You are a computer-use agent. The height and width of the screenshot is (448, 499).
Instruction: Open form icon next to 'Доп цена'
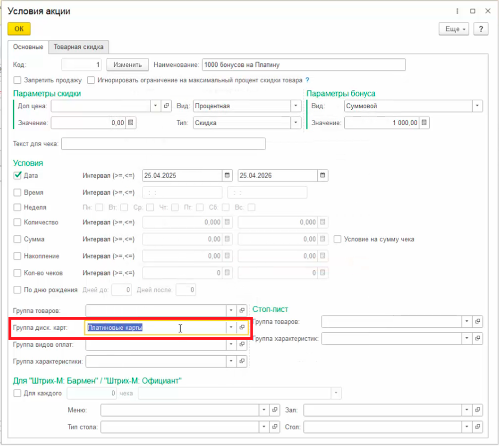(x=167, y=106)
